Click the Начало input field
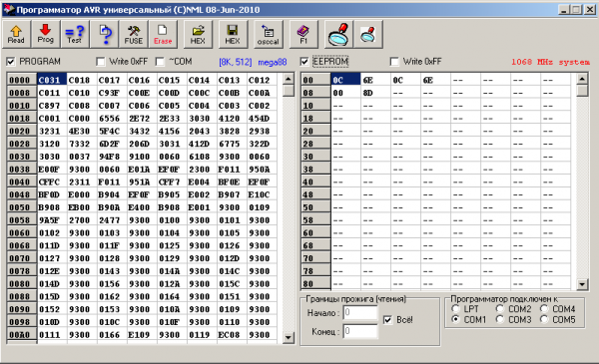The image size is (599, 364). 360,313
